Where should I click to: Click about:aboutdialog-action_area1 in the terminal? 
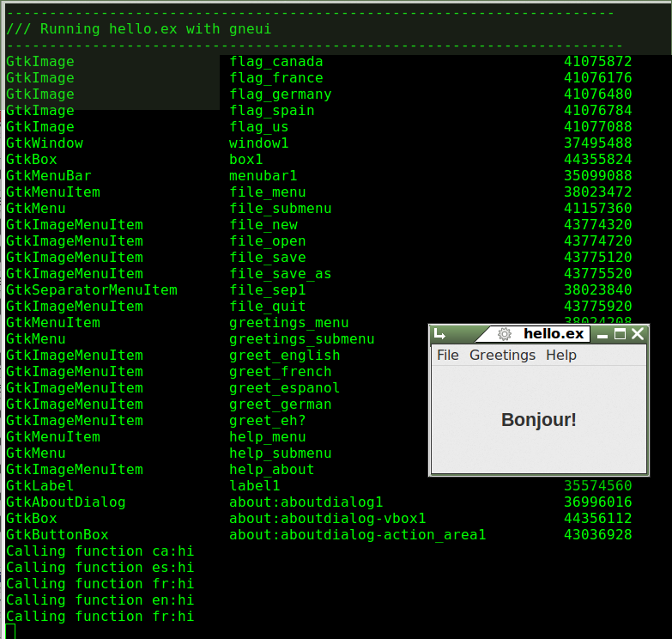(x=357, y=535)
